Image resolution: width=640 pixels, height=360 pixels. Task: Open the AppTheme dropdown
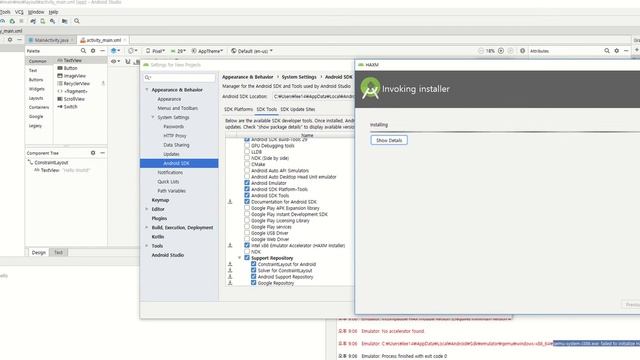207,51
